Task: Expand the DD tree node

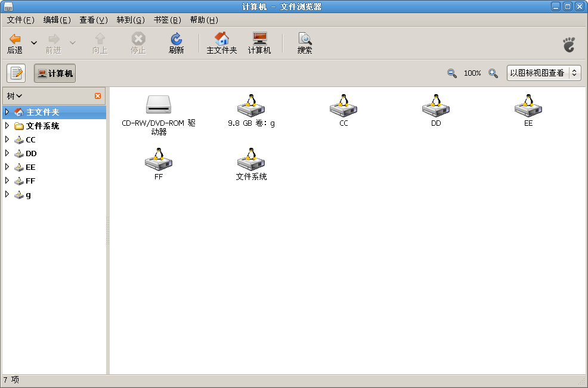Action: [x=7, y=153]
